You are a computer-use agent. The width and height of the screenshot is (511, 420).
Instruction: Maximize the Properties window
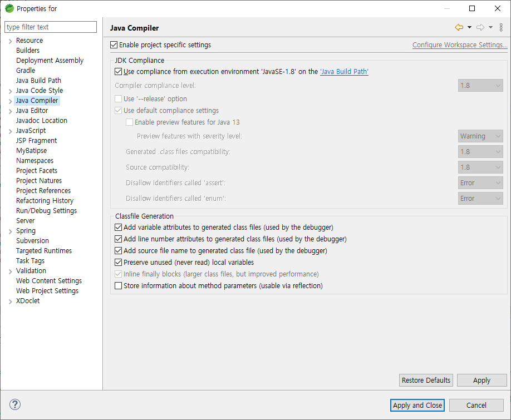(472, 8)
